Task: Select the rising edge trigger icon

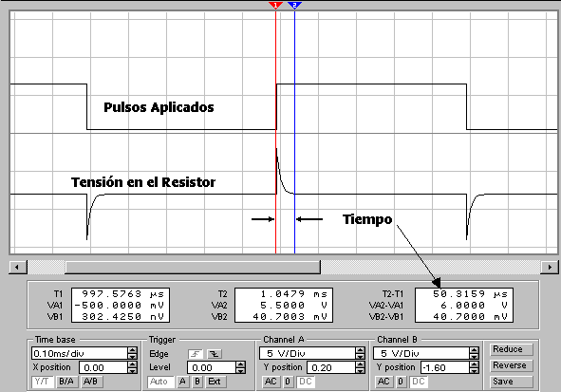Action: tap(196, 354)
